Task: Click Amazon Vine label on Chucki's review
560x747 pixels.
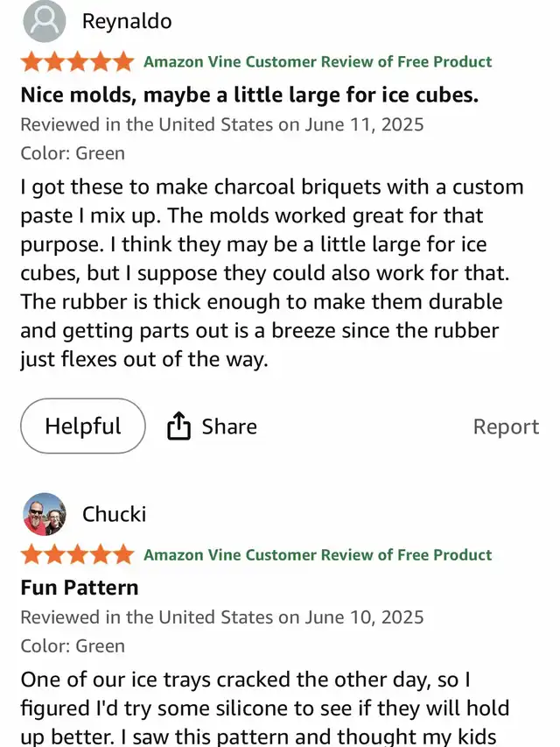Action: [x=318, y=554]
